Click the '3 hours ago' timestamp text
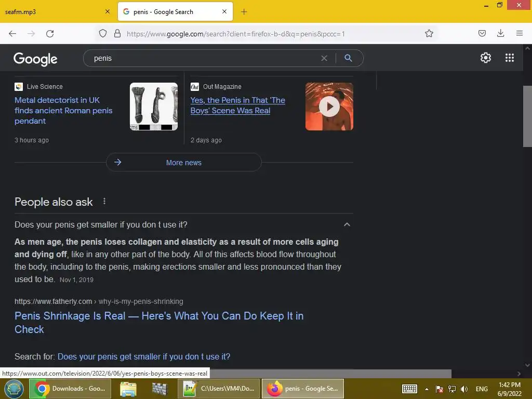The width and height of the screenshot is (532, 399). 32,140
